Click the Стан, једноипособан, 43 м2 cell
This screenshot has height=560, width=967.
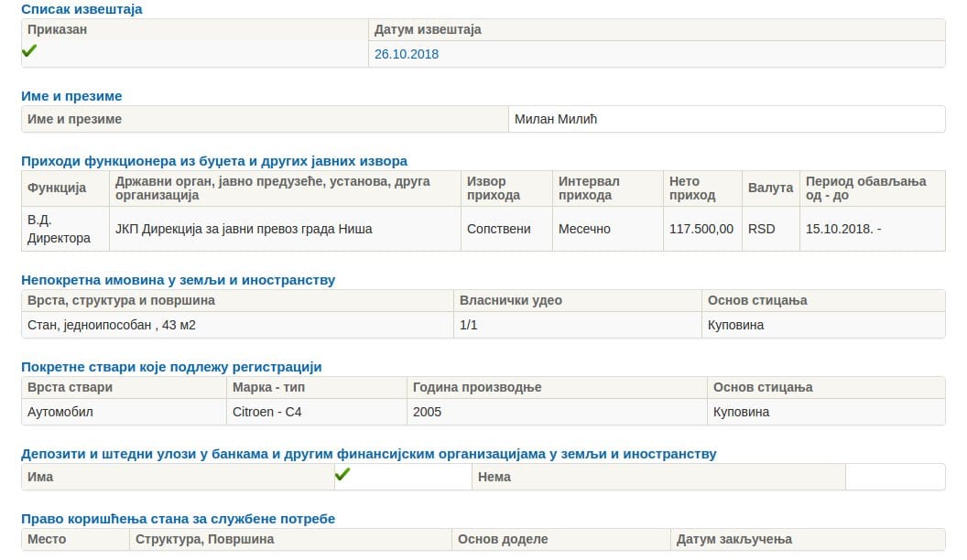pos(112,325)
